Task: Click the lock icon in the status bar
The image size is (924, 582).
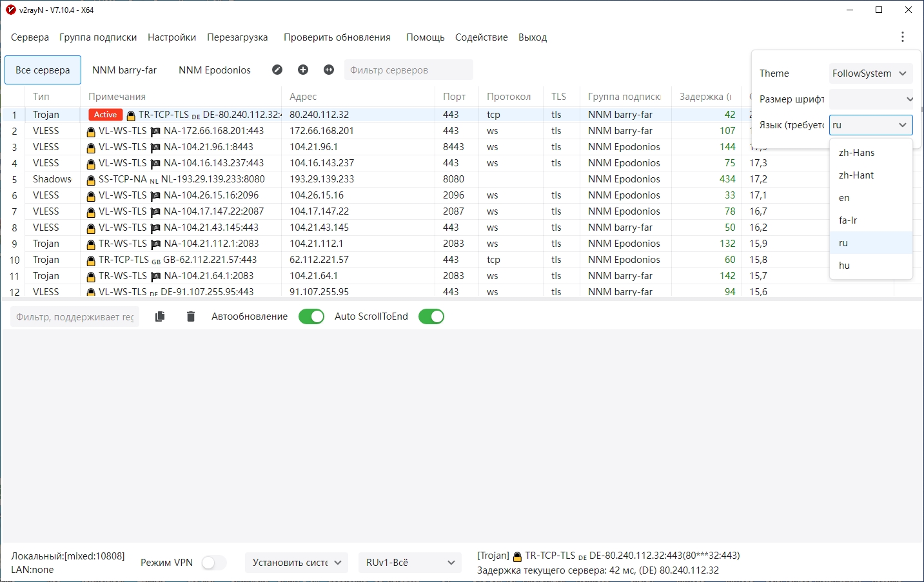Action: (517, 556)
